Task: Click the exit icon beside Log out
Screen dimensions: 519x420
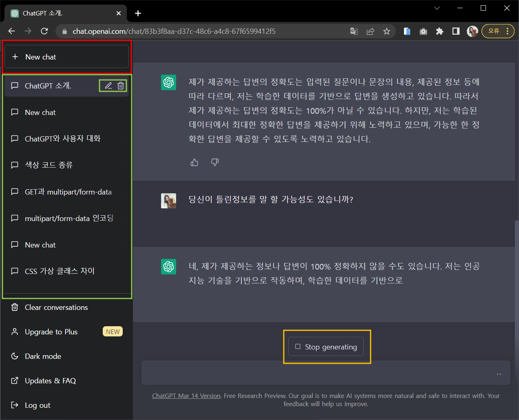Action: tap(15, 405)
